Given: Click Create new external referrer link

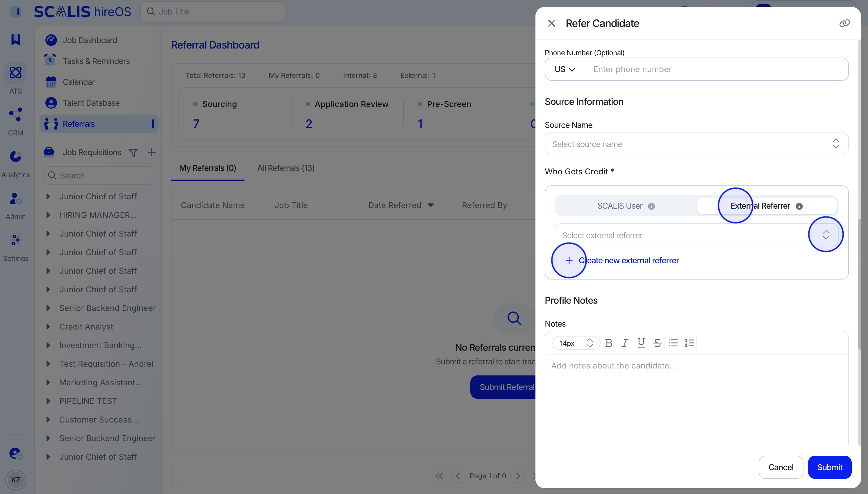Looking at the screenshot, I should 628,260.
